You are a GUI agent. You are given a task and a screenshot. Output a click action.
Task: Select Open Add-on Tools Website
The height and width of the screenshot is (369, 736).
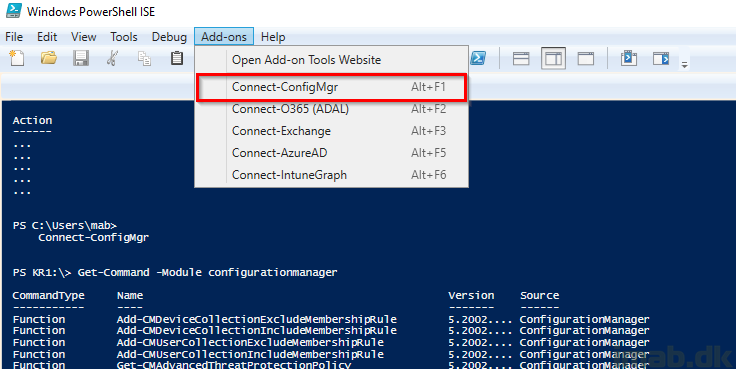[x=331, y=60]
